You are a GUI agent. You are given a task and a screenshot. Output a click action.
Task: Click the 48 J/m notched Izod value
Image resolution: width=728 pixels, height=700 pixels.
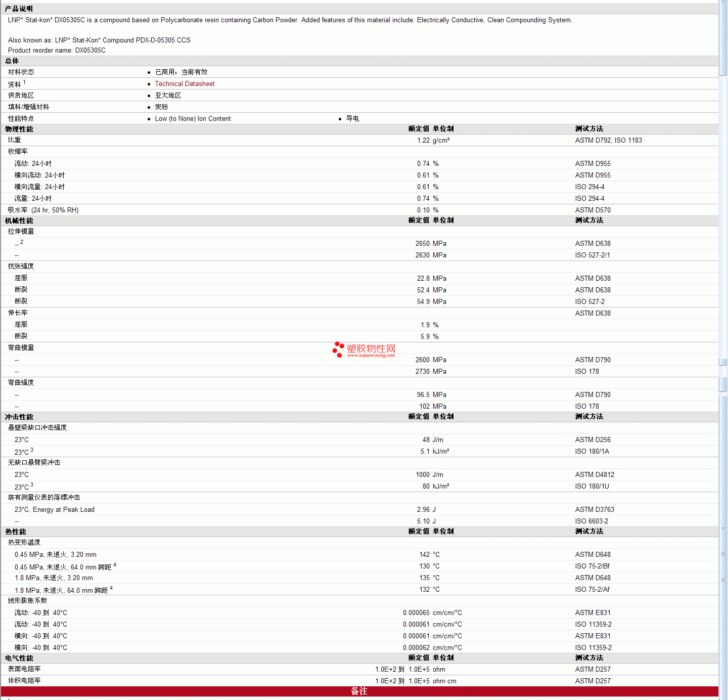coord(433,440)
